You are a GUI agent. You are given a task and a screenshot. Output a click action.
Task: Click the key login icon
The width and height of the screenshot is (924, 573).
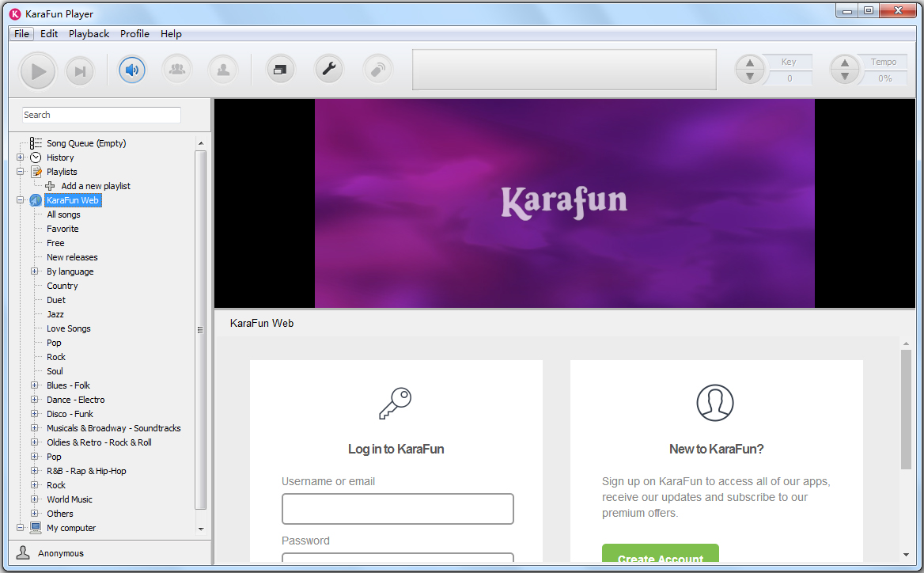tap(396, 403)
